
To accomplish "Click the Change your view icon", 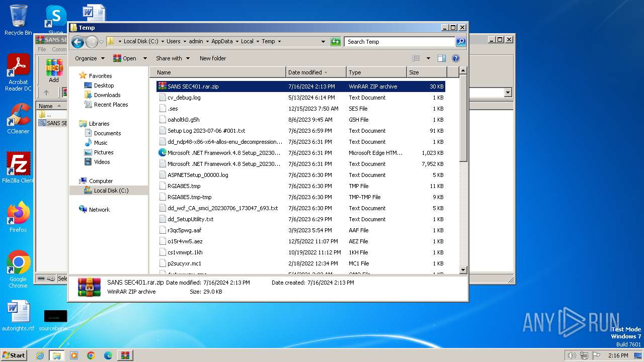I will point(416,58).
